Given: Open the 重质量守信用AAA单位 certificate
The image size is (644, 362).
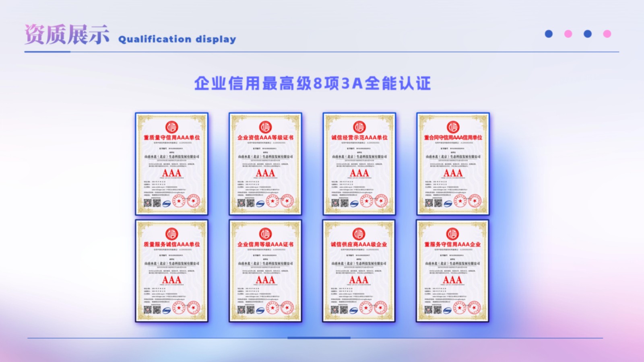Looking at the screenshot, I should [x=171, y=164].
